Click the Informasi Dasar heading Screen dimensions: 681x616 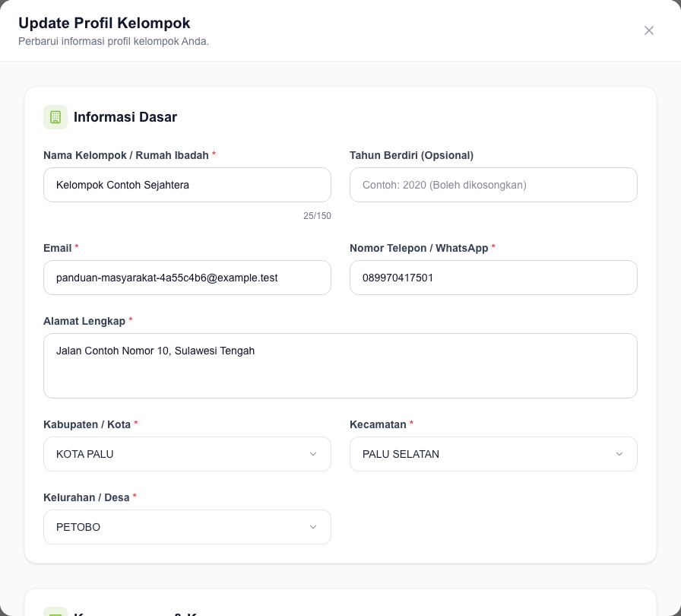125,117
